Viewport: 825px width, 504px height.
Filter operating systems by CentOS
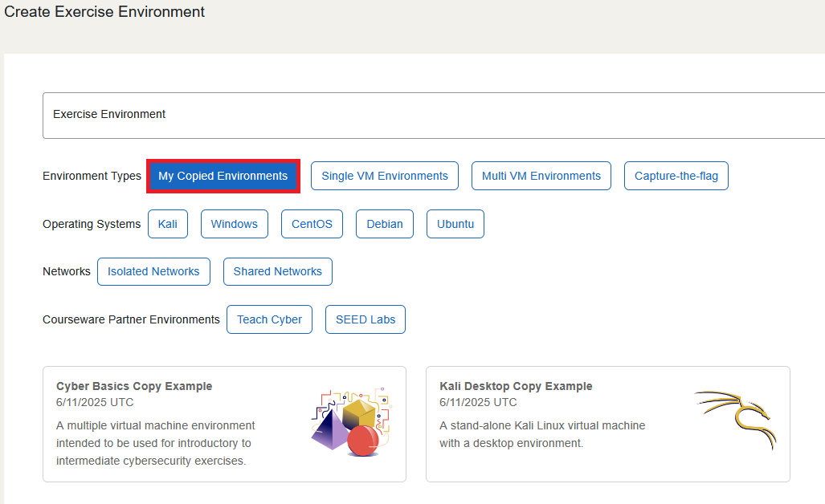[312, 224]
